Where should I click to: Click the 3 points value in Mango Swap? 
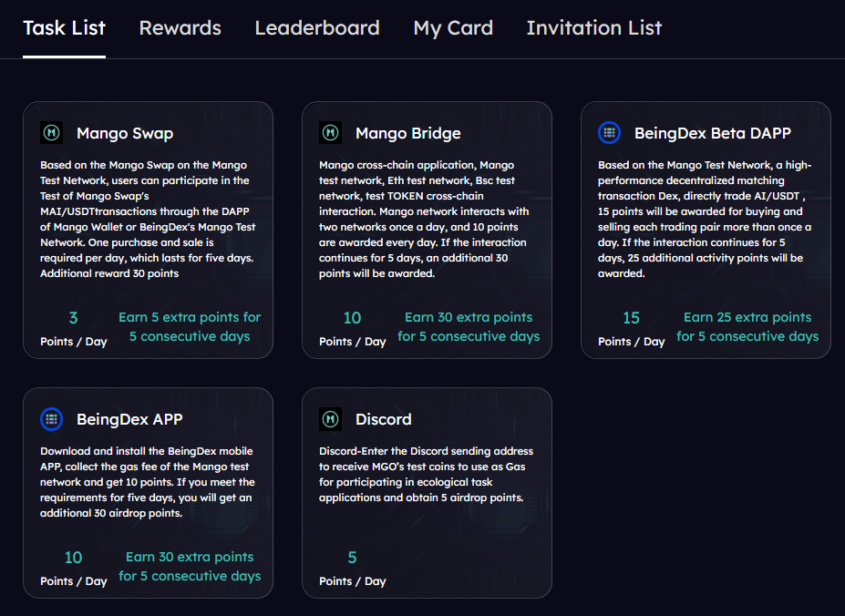[x=73, y=318]
